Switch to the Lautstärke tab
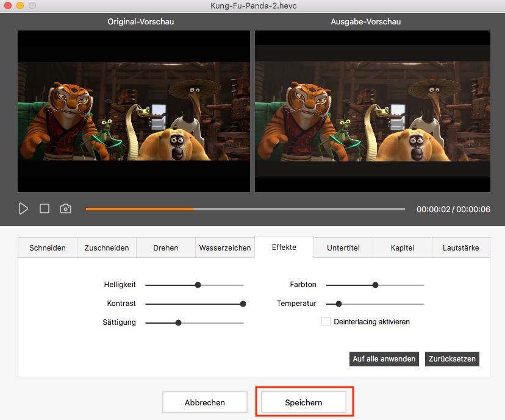Image resolution: width=505 pixels, height=420 pixels. 461,248
